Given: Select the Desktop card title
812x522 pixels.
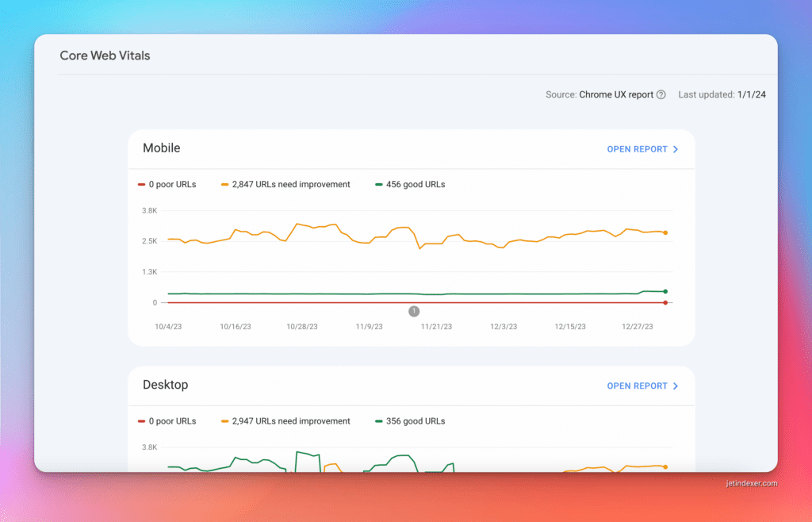Looking at the screenshot, I should click(166, 386).
